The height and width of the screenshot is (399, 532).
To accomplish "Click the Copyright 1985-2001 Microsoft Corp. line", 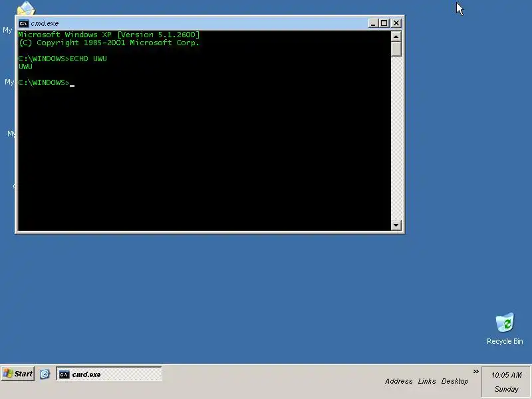I will 109,43.
